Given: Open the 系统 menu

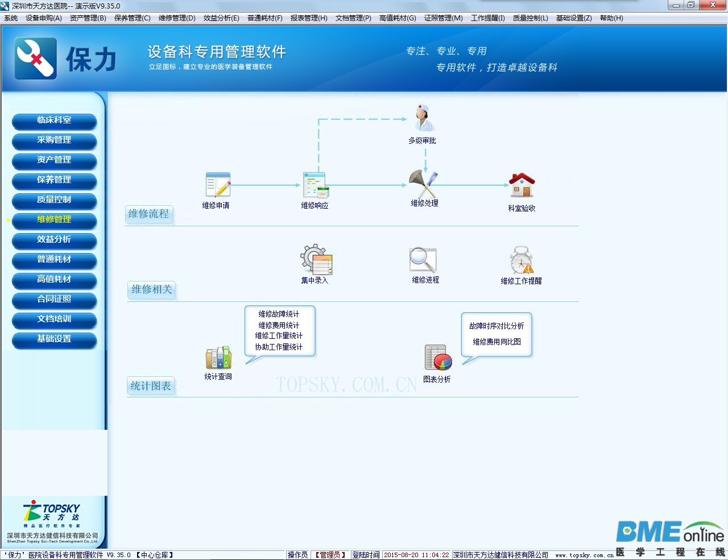Looking at the screenshot, I should click(x=10, y=18).
